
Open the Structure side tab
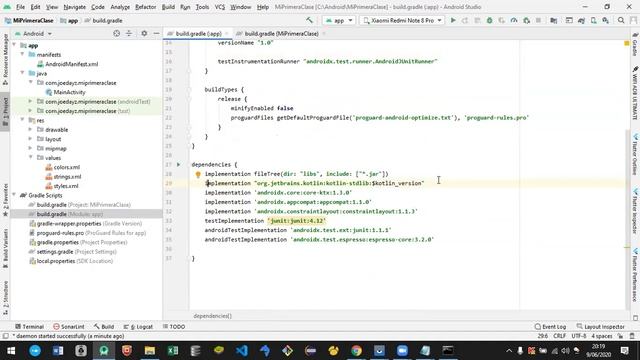(x=5, y=297)
